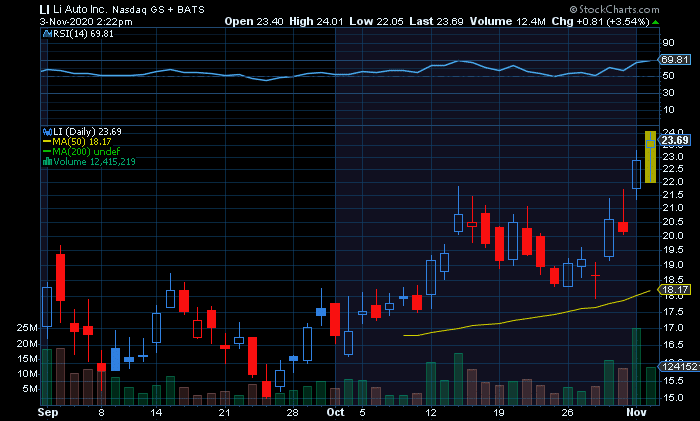Click the yellow 18.17 moving average tag
The width and height of the screenshot is (700, 421).
(x=674, y=290)
